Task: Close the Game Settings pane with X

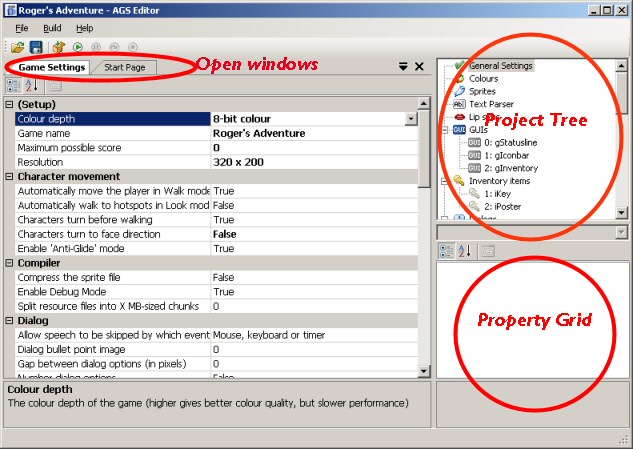Action: pyautogui.click(x=419, y=67)
